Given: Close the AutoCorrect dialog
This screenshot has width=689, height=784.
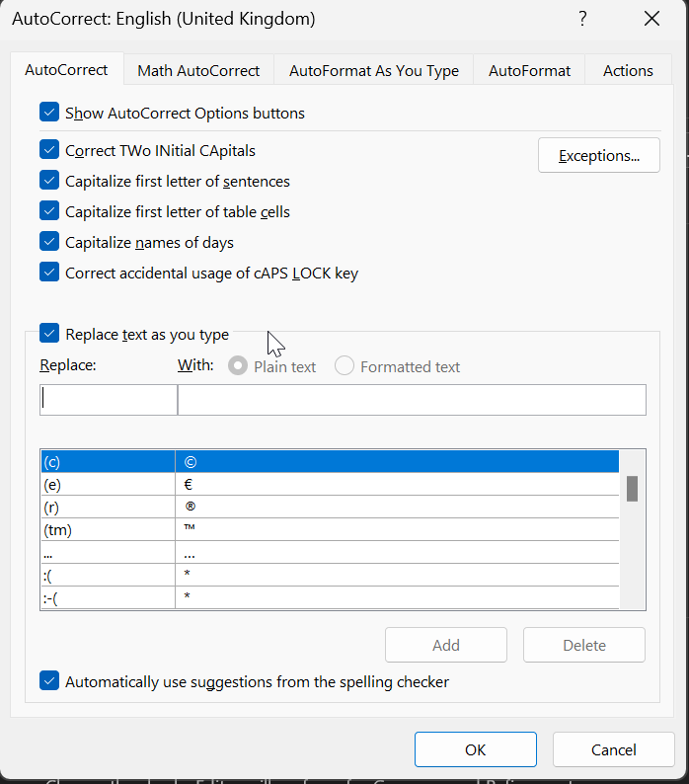Looking at the screenshot, I should point(652,19).
